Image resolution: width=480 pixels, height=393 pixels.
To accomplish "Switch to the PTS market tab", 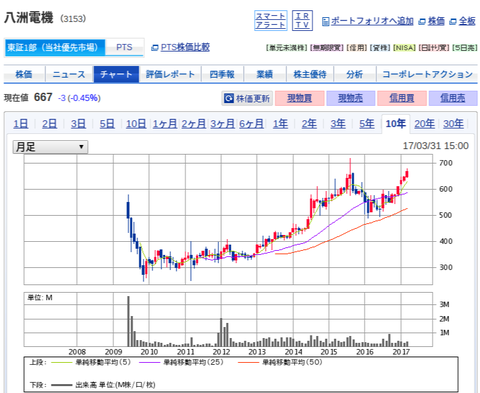I will click(x=124, y=47).
